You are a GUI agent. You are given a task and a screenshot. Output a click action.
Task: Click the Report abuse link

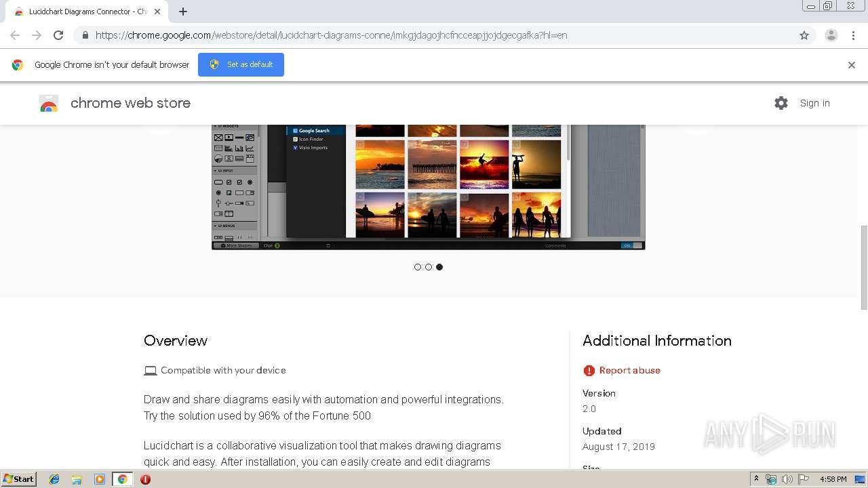[629, 370]
